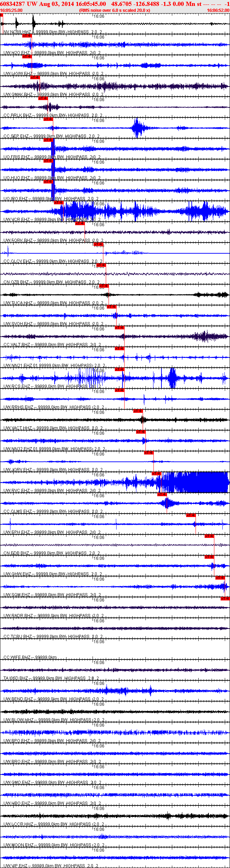Select the xT 4 pick on UW.NN32 trace
The width and height of the screenshot is (230, 868).
(141, 432)
